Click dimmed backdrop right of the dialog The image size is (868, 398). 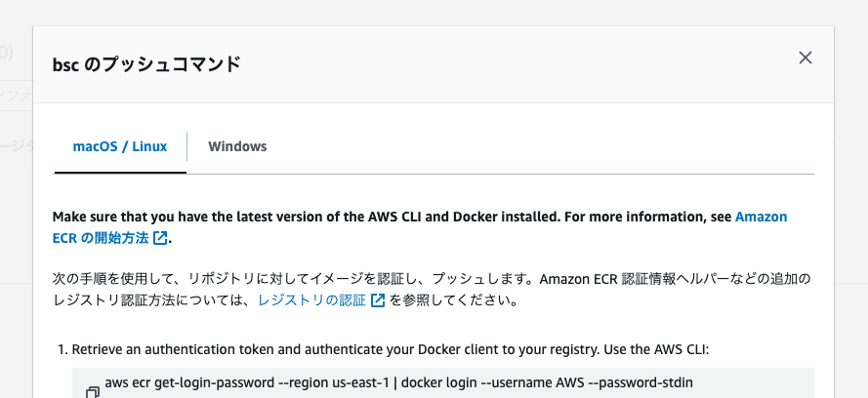(851, 244)
